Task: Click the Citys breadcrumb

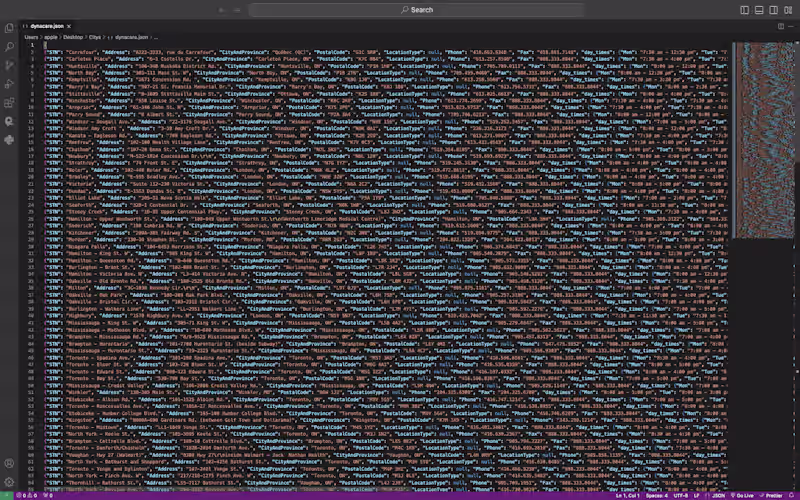Action: pos(95,37)
